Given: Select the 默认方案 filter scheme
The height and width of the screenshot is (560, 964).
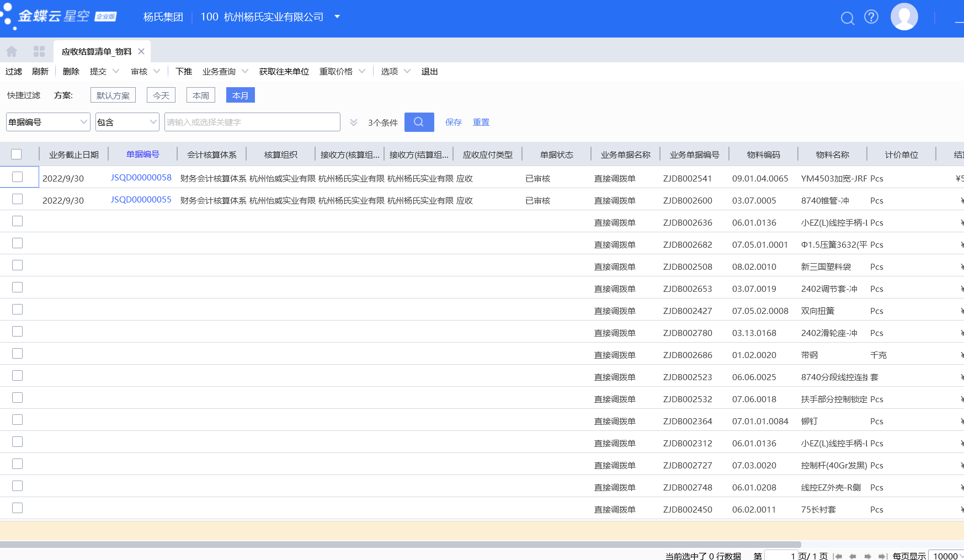Looking at the screenshot, I should click(x=113, y=95).
